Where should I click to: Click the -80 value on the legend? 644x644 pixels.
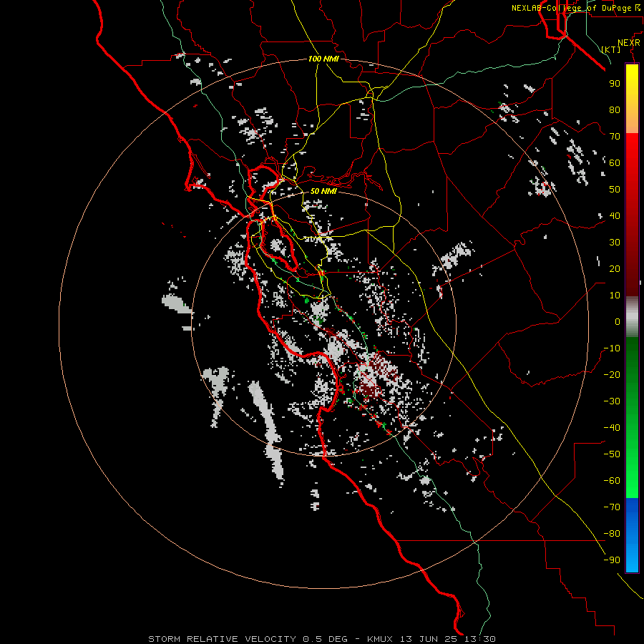click(x=612, y=534)
